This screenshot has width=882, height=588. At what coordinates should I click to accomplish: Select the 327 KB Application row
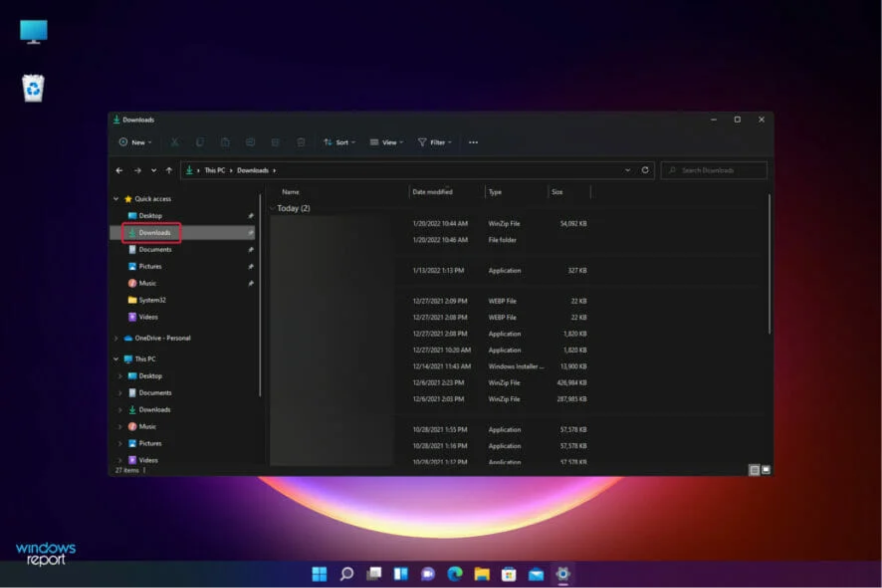tap(429, 271)
